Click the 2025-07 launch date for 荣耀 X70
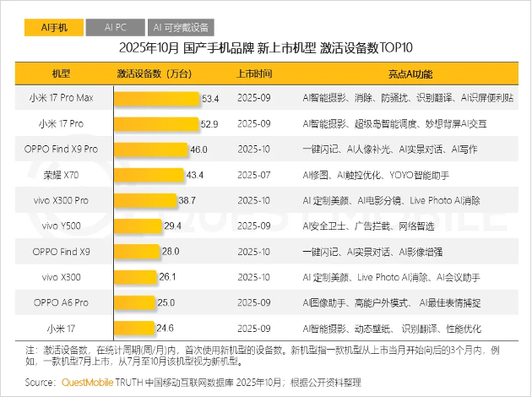 [254, 175]
